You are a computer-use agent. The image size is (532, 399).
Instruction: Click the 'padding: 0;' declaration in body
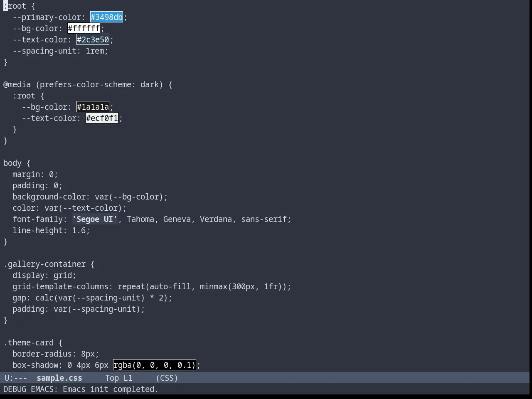(37, 185)
